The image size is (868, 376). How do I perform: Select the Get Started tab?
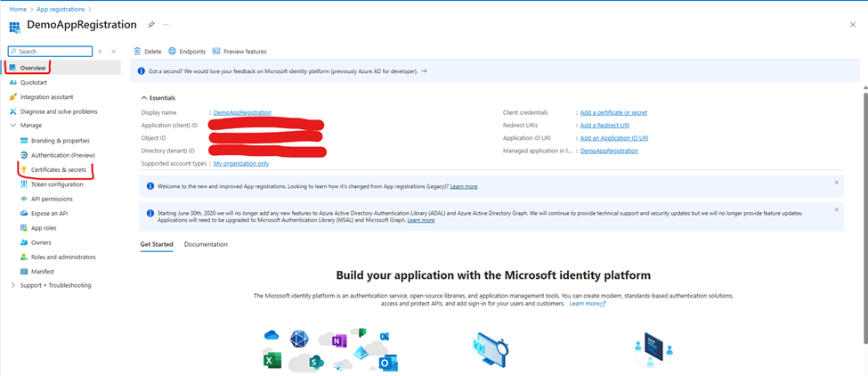pos(157,244)
